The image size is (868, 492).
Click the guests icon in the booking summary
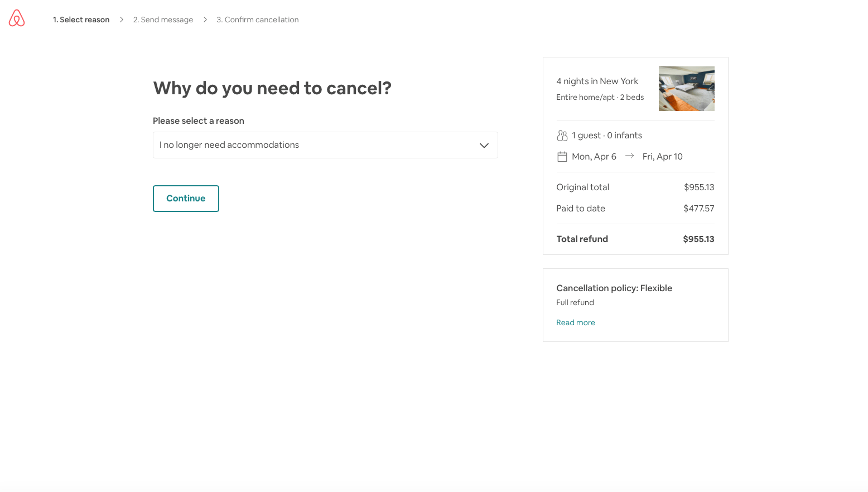(x=562, y=136)
